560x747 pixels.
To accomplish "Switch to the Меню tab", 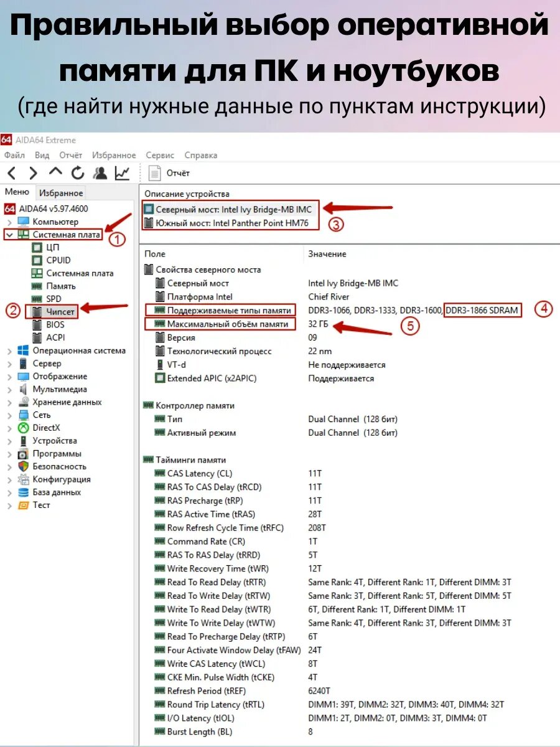I will coord(17,192).
